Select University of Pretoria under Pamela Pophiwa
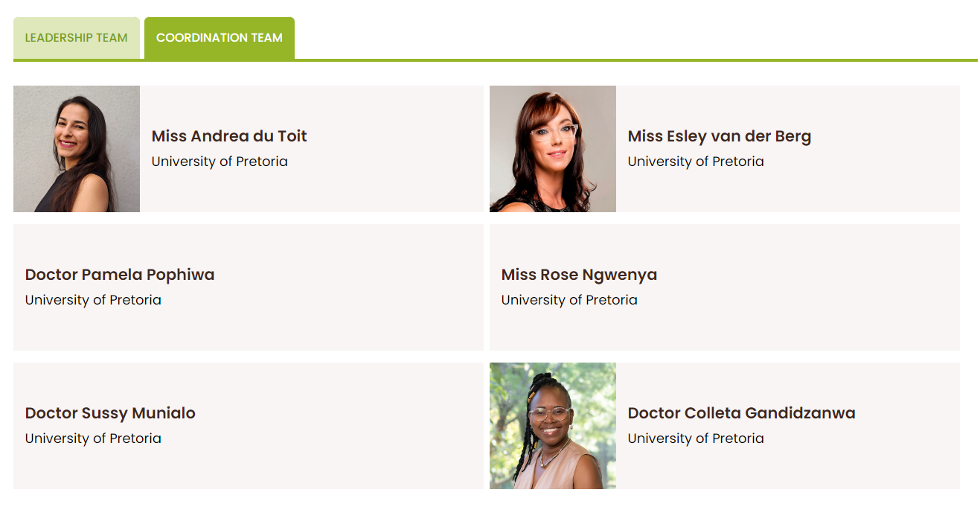 [x=93, y=300]
